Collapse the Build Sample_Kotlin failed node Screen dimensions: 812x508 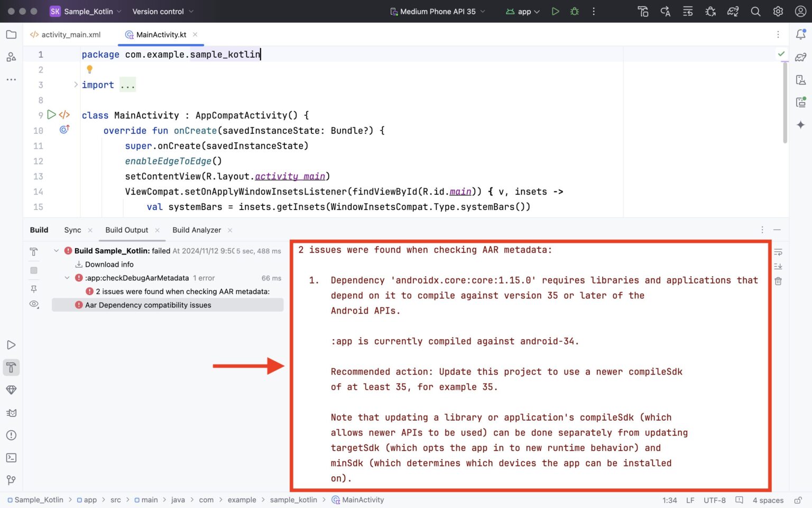57,250
